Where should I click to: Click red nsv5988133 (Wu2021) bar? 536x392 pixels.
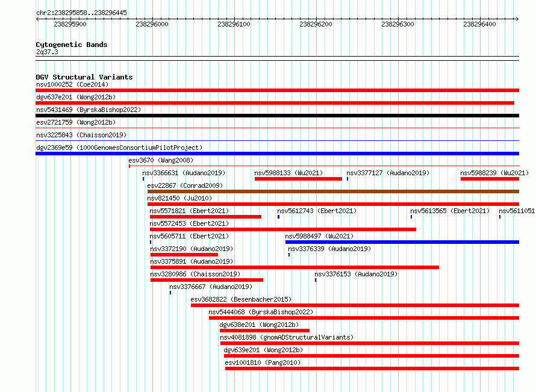point(298,179)
